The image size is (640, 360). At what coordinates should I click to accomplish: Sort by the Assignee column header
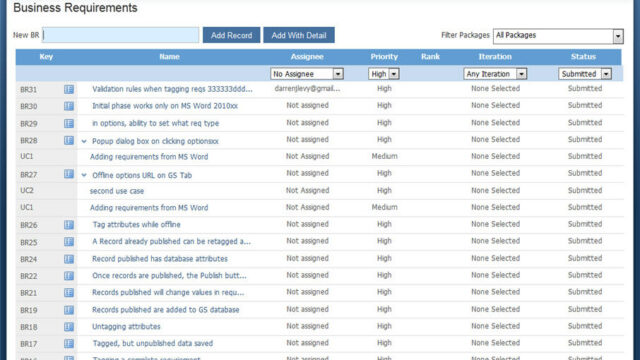click(307, 57)
